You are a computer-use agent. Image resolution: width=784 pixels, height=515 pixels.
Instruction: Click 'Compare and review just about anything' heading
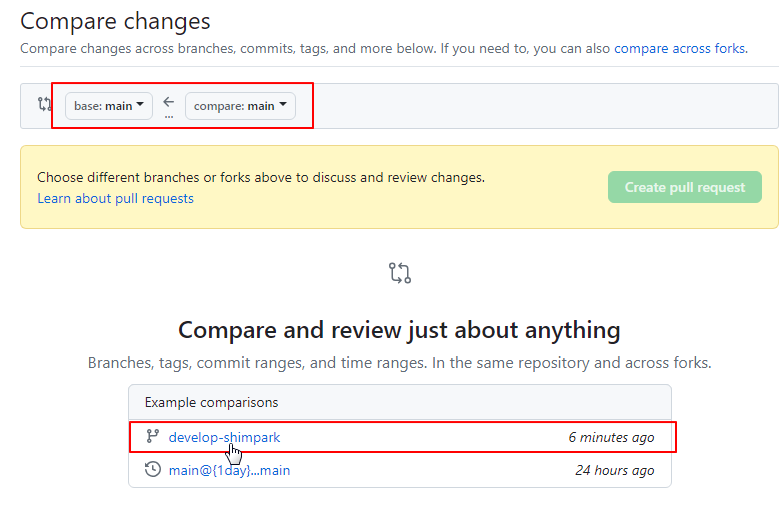click(400, 330)
